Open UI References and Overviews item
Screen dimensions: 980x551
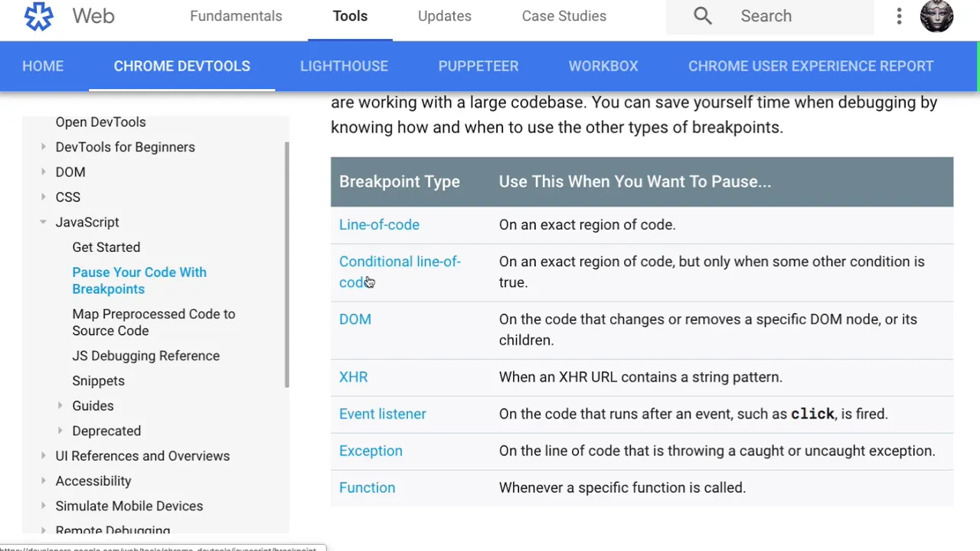(142, 456)
